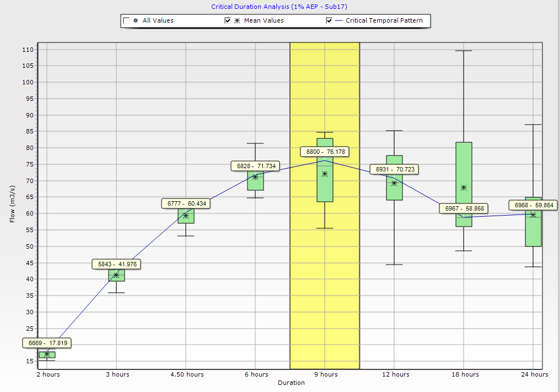Select the 5843 - 41.976 data label
The image size is (559, 392).
(116, 265)
